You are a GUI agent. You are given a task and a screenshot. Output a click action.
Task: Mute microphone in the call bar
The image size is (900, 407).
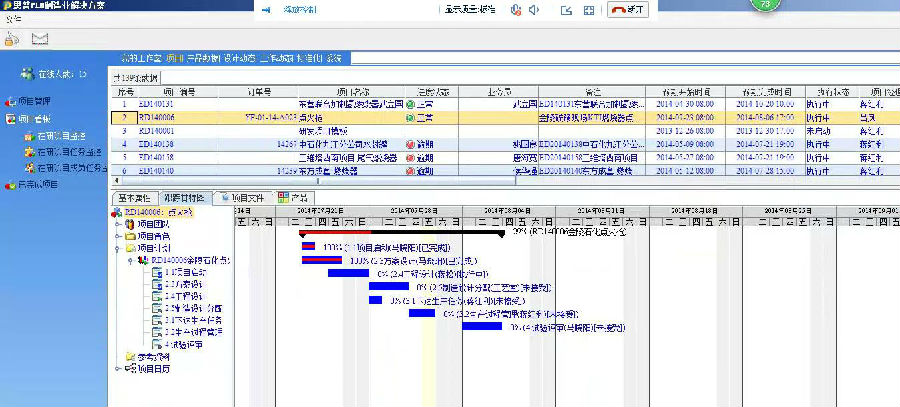pos(516,10)
